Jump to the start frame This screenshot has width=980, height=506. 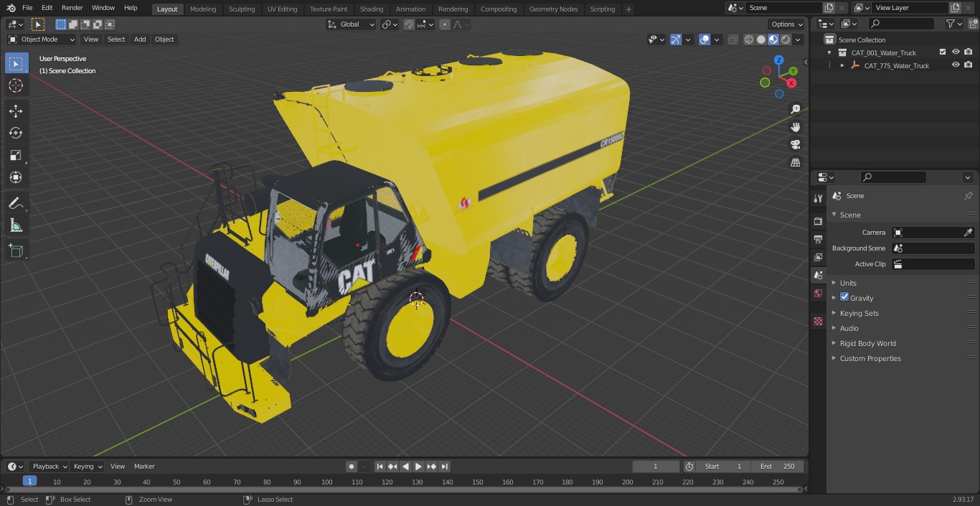380,467
